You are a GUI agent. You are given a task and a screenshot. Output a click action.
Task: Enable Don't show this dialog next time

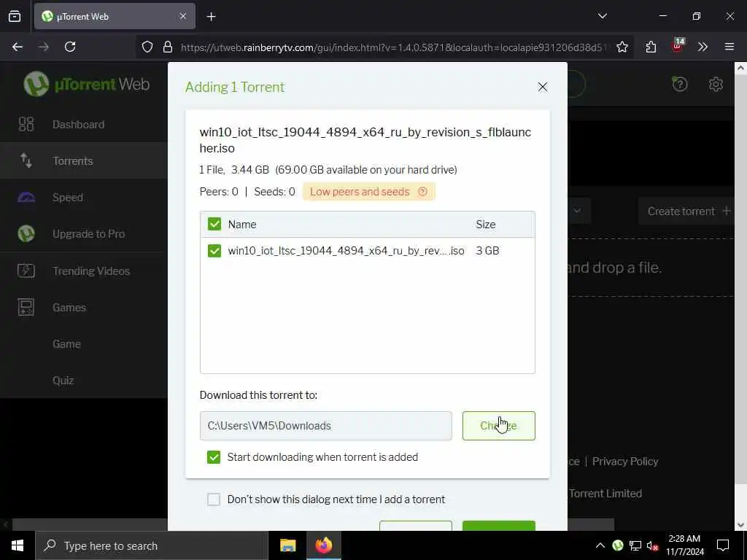click(x=214, y=499)
